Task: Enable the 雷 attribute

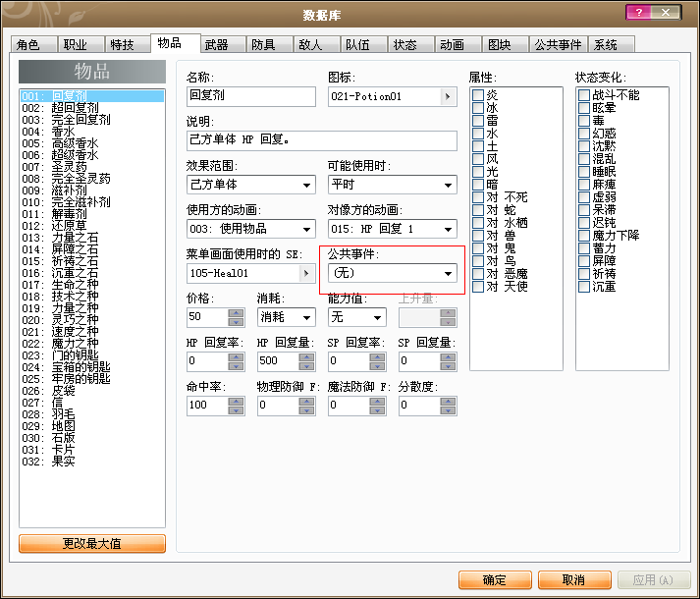Action: click(478, 121)
